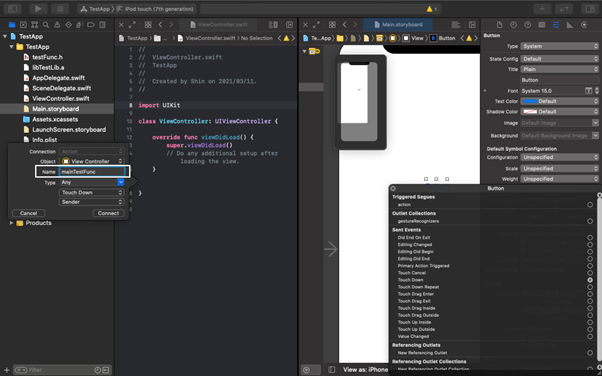Open the symbol Weight dropdown
Image resolution: width=602 pixels, height=376 pixels.
pyautogui.click(x=559, y=179)
